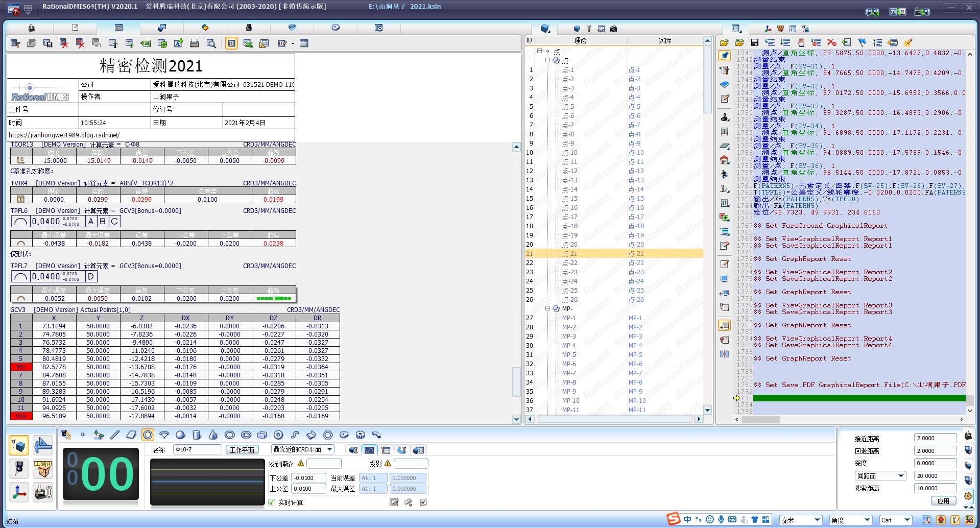Toggle highlighted graph view tab in feature panel

point(369,450)
